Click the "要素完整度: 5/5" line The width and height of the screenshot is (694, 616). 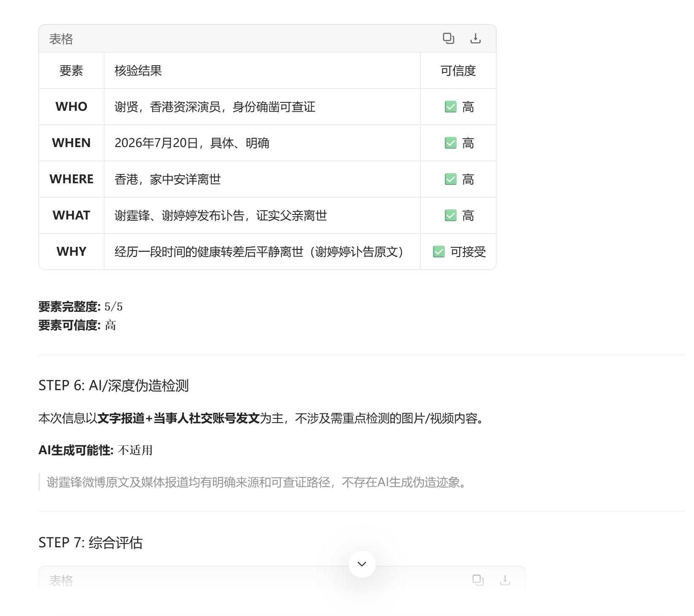tap(81, 306)
